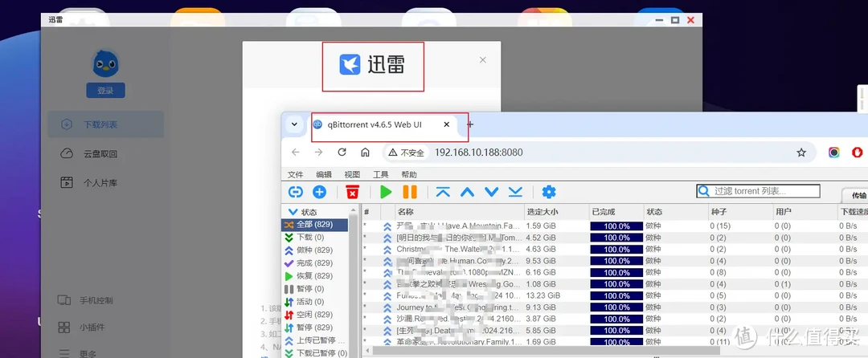Open the browser tab search dropdown
The width and height of the screenshot is (868, 358).
294,124
